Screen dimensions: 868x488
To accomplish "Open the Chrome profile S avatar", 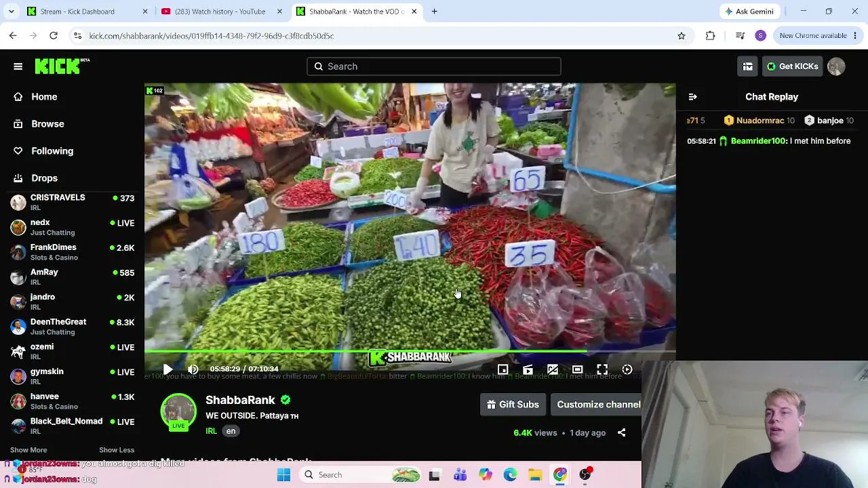I will coord(760,36).
